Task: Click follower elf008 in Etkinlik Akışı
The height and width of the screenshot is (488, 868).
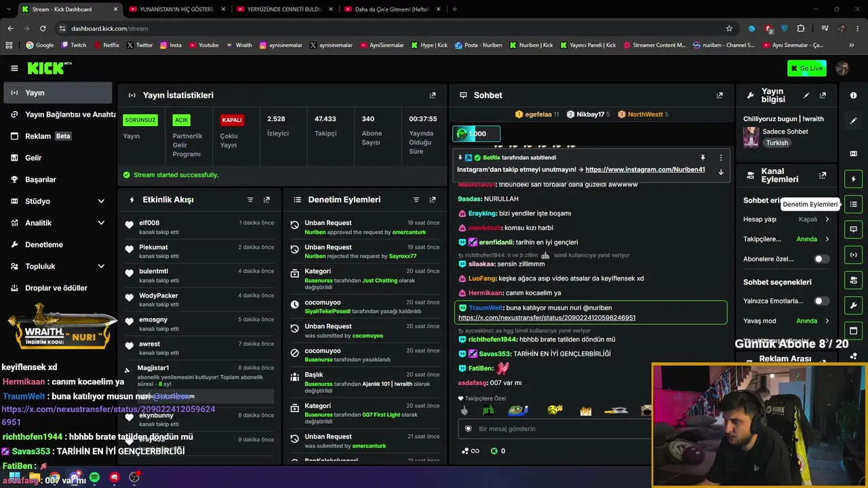Action: click(x=149, y=223)
